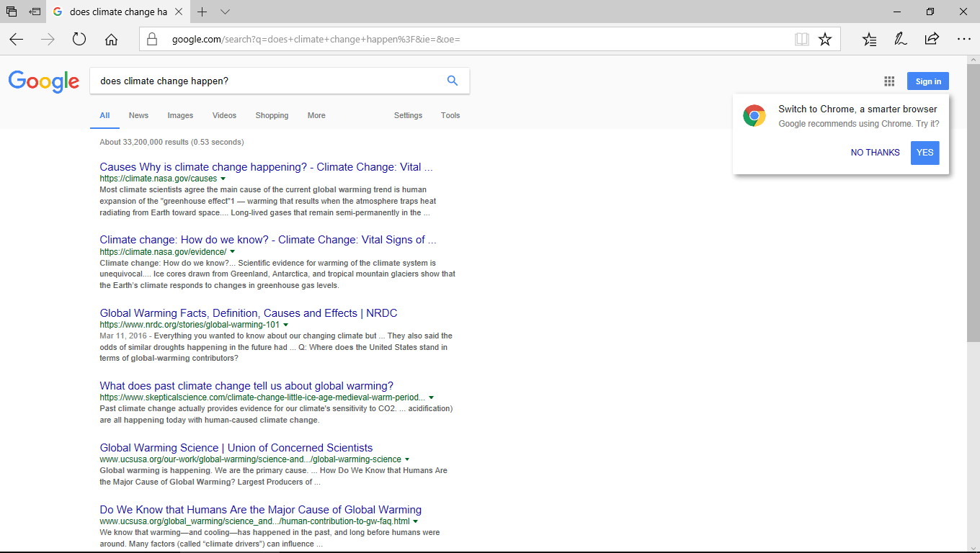Open 'Causes Why is climate change happening?' result

[266, 167]
